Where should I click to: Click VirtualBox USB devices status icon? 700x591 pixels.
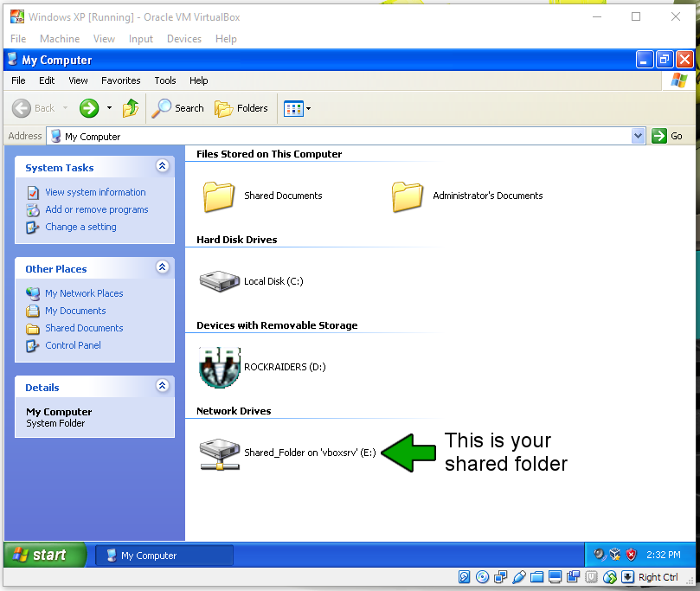[519, 577]
